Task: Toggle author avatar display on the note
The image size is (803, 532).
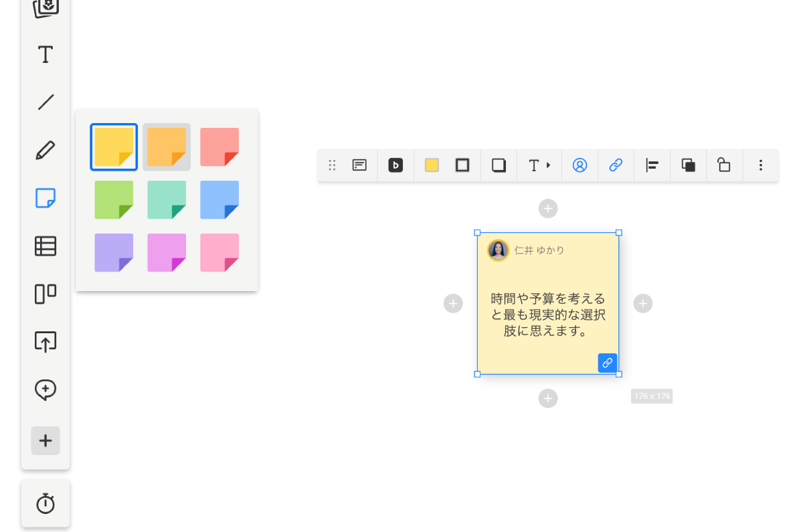Action: click(579, 165)
